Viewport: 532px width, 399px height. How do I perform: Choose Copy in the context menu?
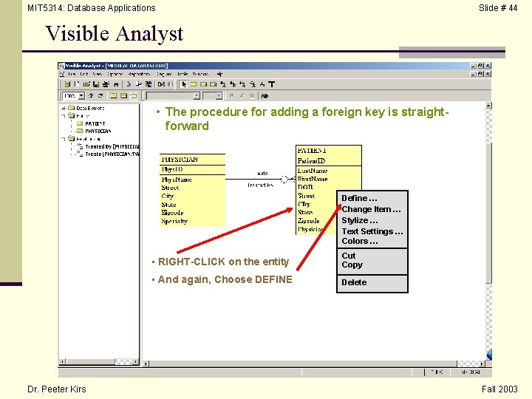pyautogui.click(x=352, y=265)
